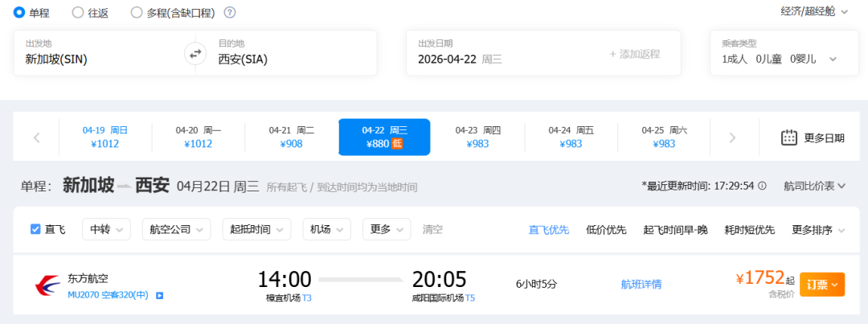Select the 往返 round-trip radio button
This screenshot has height=324, width=868.
pos(78,12)
